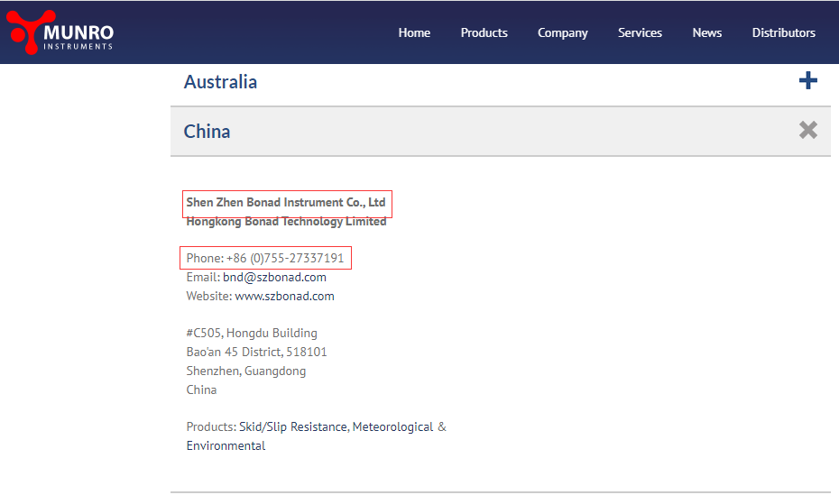The image size is (839, 504).
Task: Open the Services navigation item
Action: 640,32
